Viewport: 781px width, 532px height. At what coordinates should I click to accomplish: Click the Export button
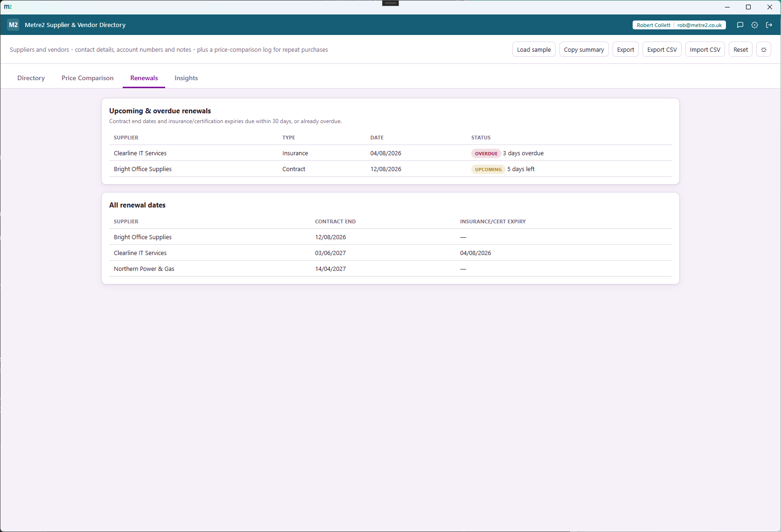[x=626, y=49]
